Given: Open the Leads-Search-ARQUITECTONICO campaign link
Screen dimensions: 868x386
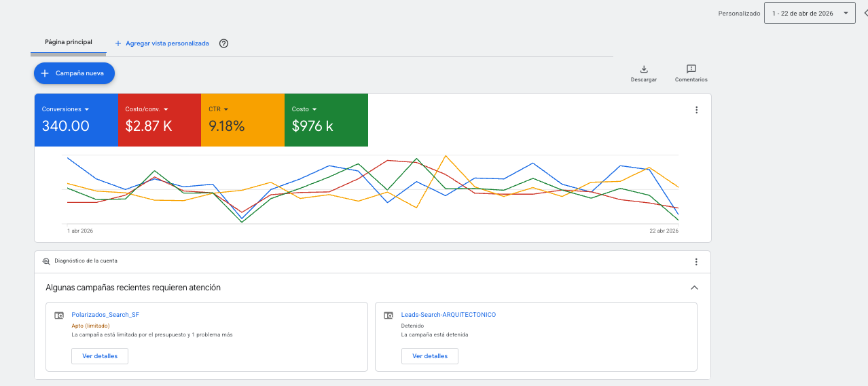Looking at the screenshot, I should pyautogui.click(x=449, y=315).
